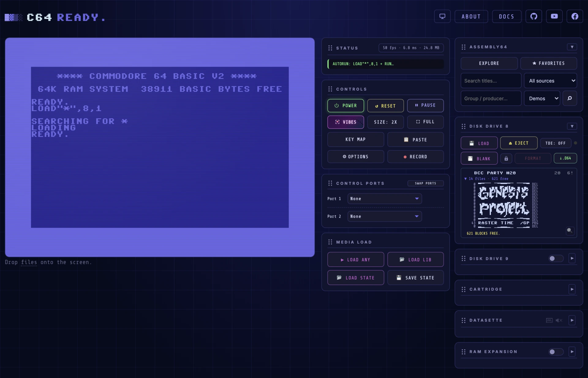Click the search magnifier in Assembly64 panel
This screenshot has width=588, height=378.
coord(570,98)
